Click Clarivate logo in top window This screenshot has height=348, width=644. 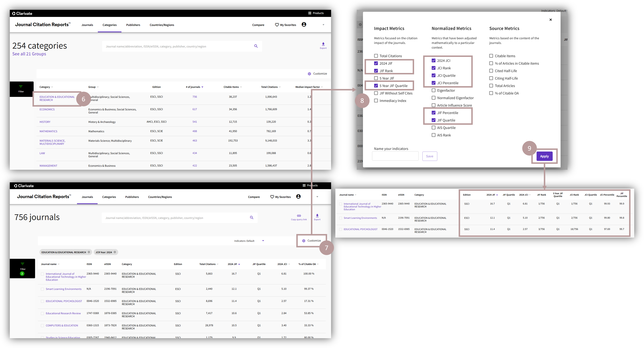coord(22,13)
